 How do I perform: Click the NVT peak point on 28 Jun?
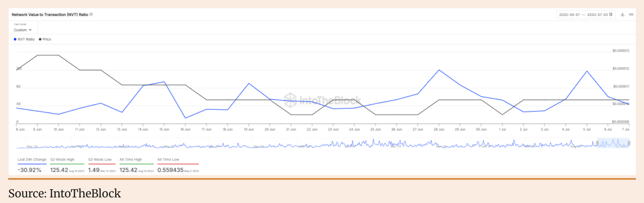tap(439, 70)
